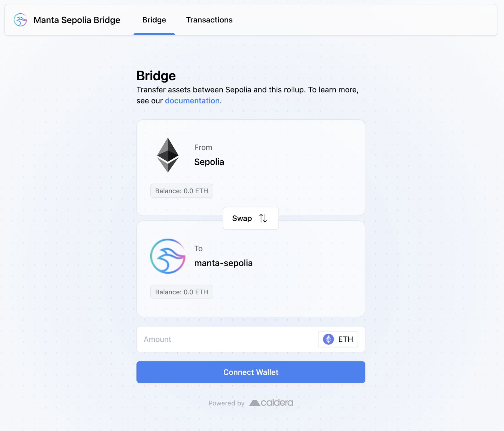Click the Connect Wallet button

[x=251, y=372]
